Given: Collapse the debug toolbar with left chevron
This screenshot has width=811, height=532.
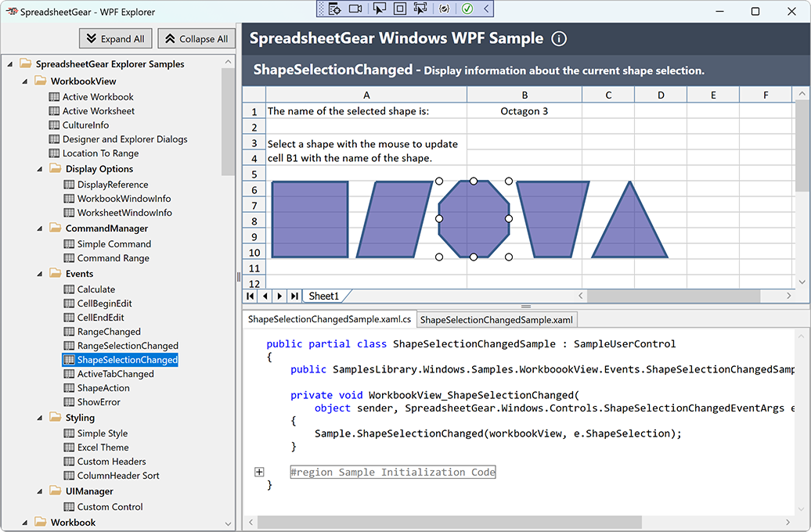Looking at the screenshot, I should [486, 9].
